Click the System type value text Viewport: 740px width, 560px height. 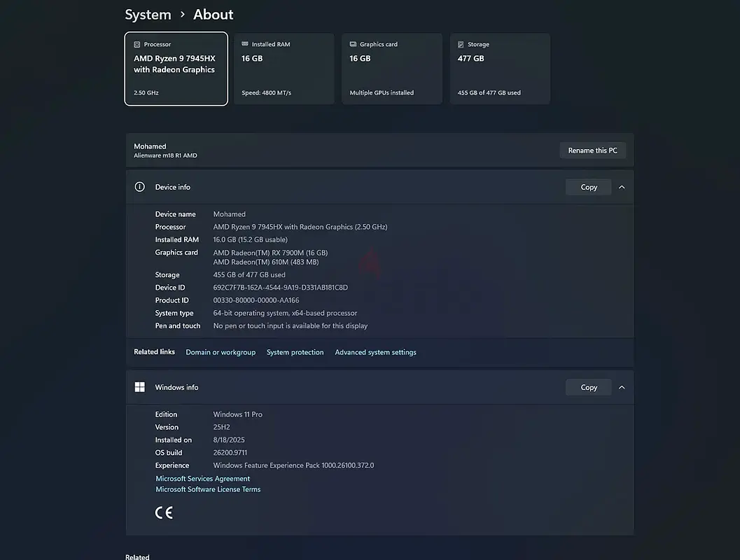pos(285,313)
